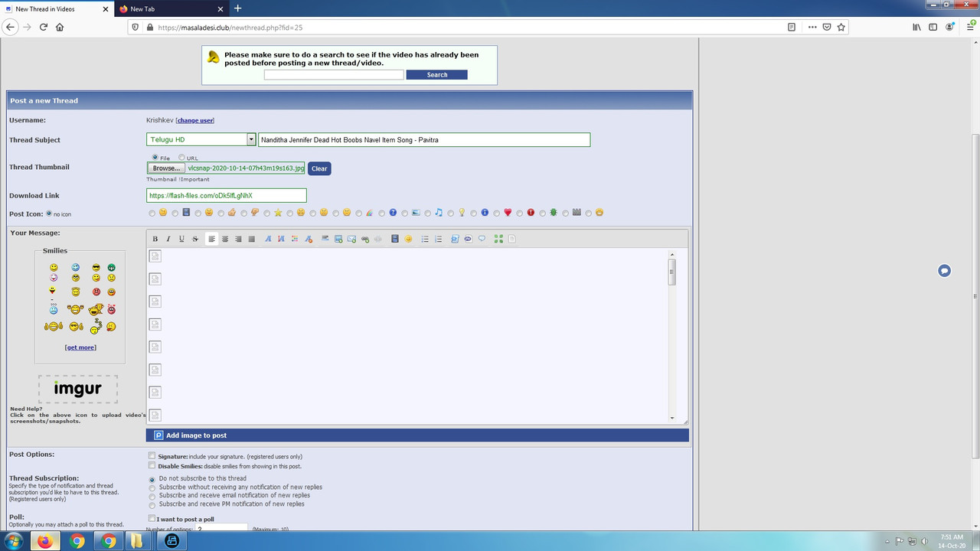Click the floating chat bubble icon
The height and width of the screenshot is (551, 980).
(x=944, y=271)
